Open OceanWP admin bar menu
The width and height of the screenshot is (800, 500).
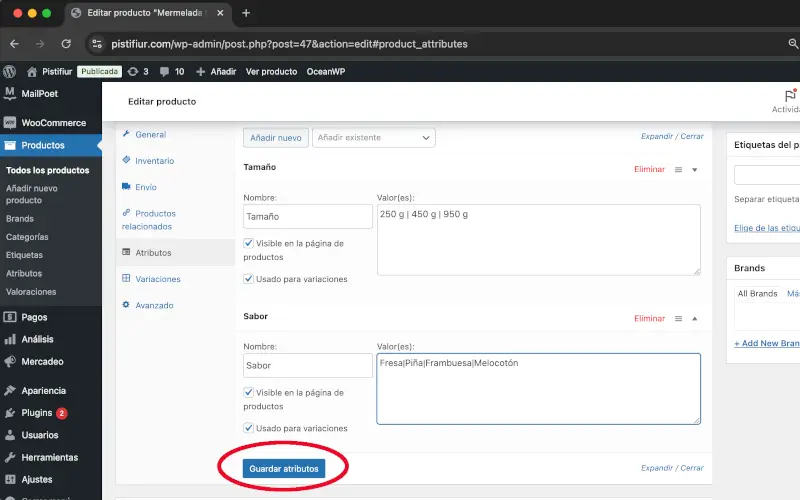(326, 71)
